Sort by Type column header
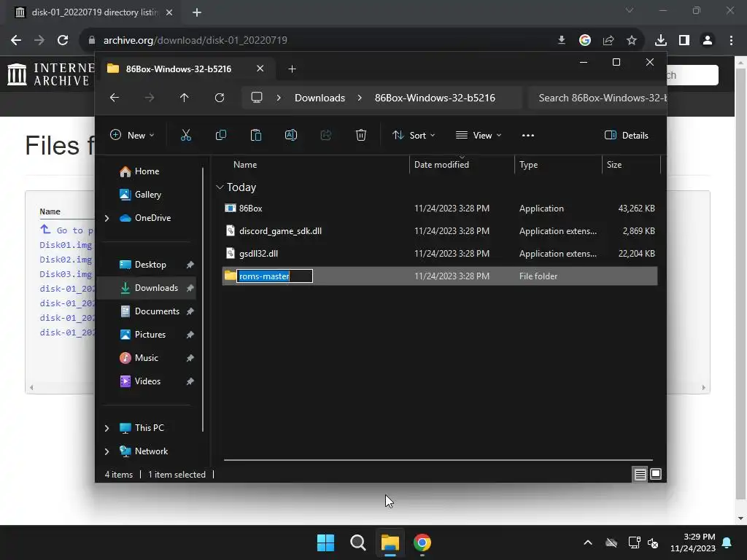 click(558, 165)
